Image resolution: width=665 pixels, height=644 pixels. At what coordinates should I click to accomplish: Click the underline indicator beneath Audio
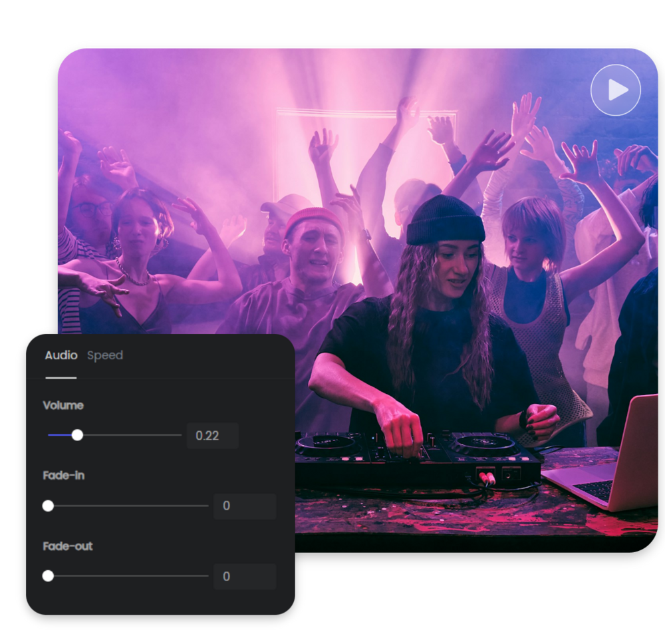(61, 377)
